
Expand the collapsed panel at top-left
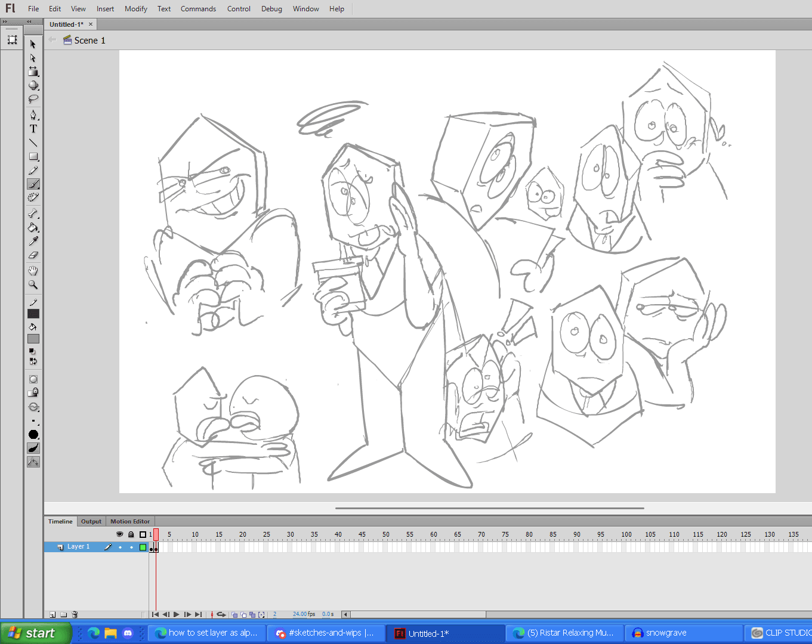tap(5, 21)
